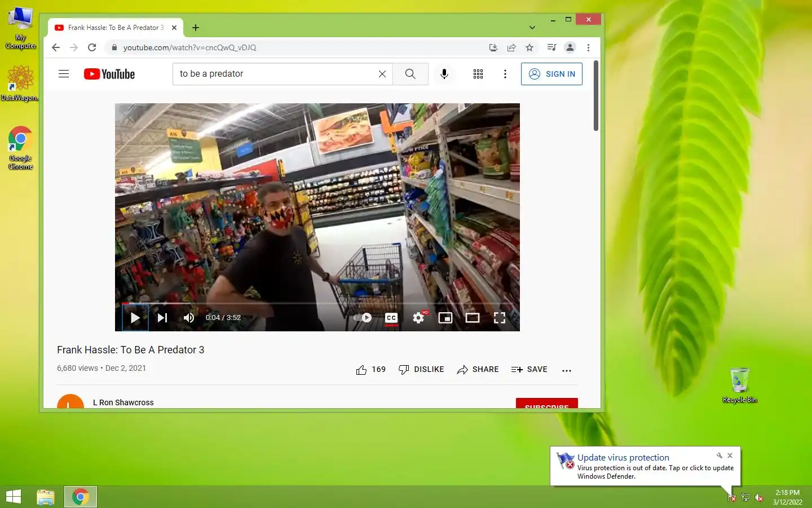Open the Chrome profile menu
This screenshot has width=812, height=508.
tap(570, 47)
